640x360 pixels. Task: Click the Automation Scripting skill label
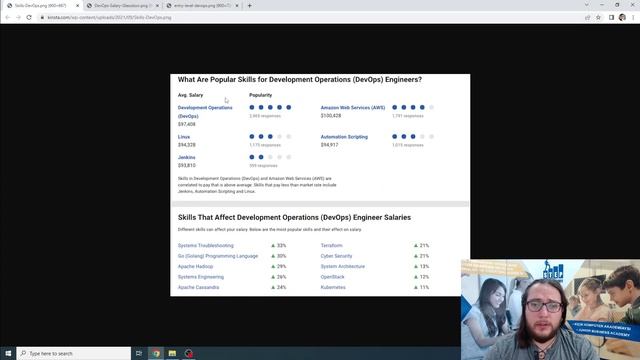[344, 137]
